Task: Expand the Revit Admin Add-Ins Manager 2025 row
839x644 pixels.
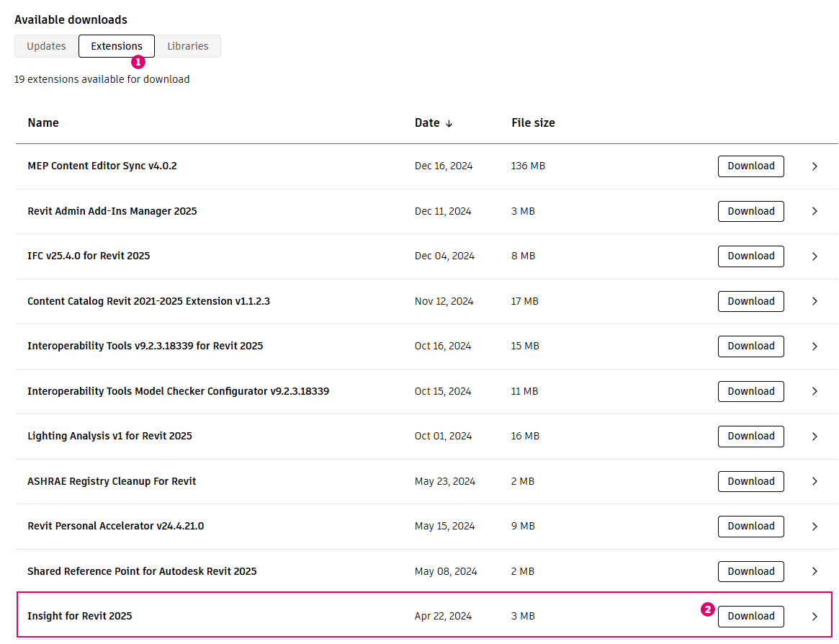Action: tap(815, 211)
